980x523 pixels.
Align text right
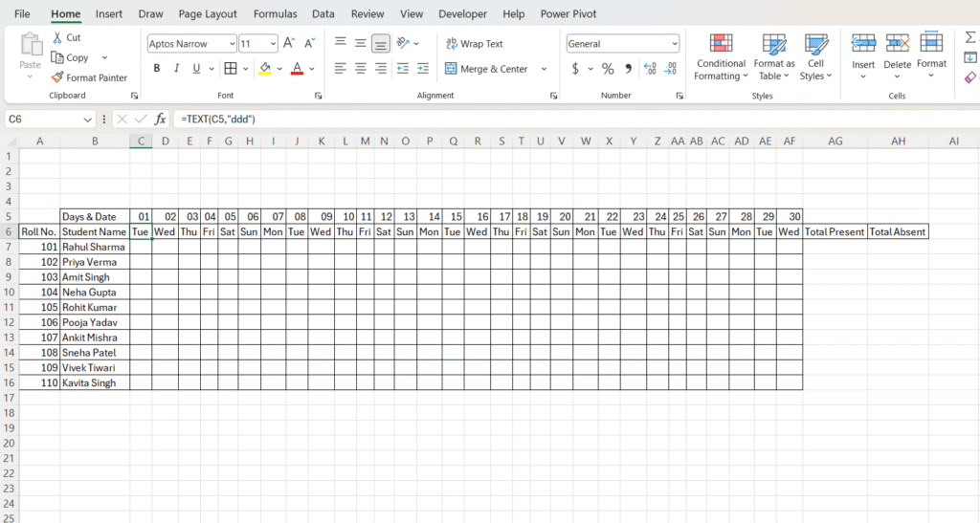coord(381,69)
